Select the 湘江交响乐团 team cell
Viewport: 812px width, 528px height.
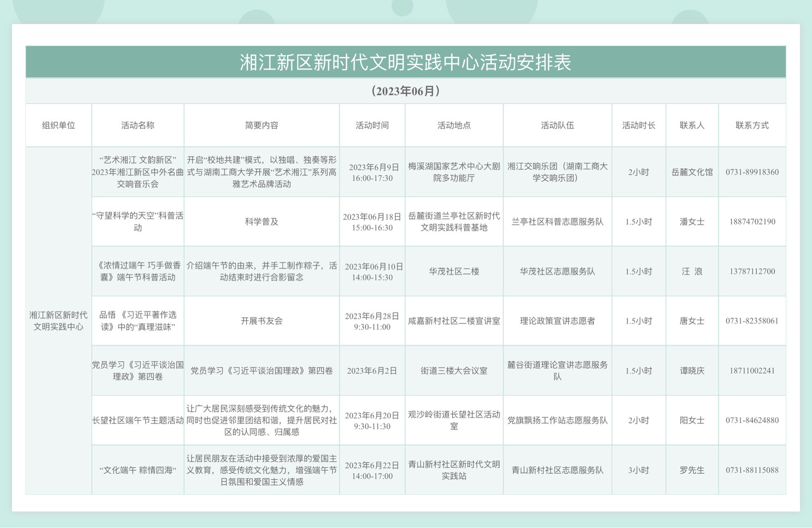(557, 172)
